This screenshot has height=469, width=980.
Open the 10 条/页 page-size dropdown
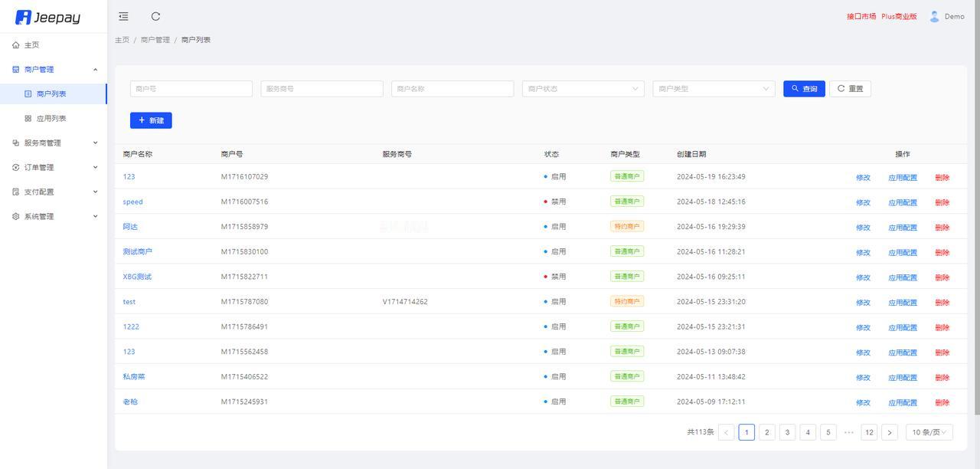929,432
